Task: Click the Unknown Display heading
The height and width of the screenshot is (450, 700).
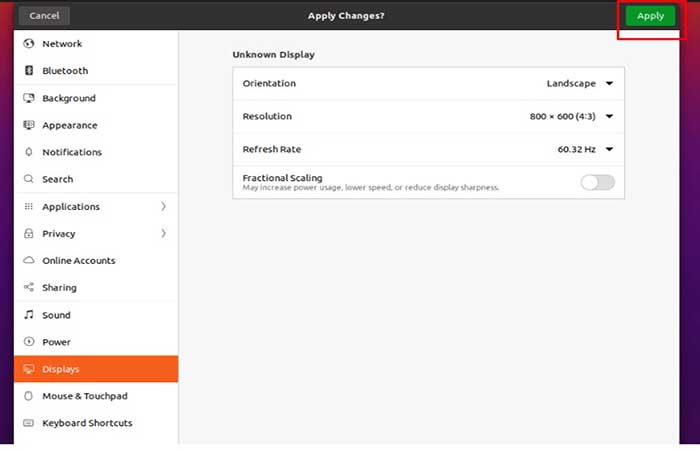Action: point(273,55)
